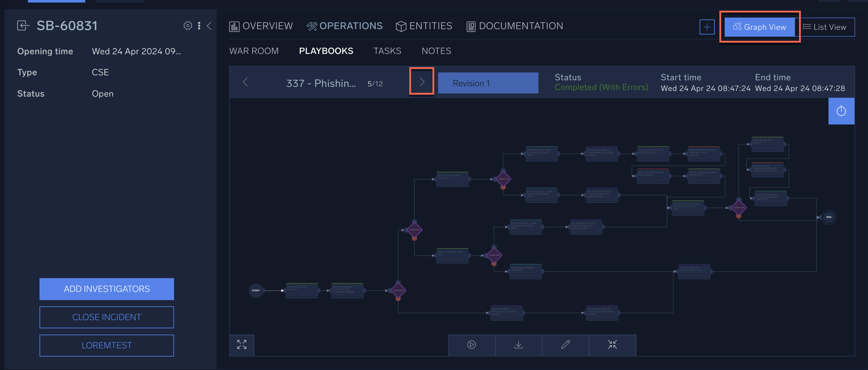This screenshot has height=370, width=868.
Task: Go to previous playbook with left chevron
Action: [x=246, y=82]
